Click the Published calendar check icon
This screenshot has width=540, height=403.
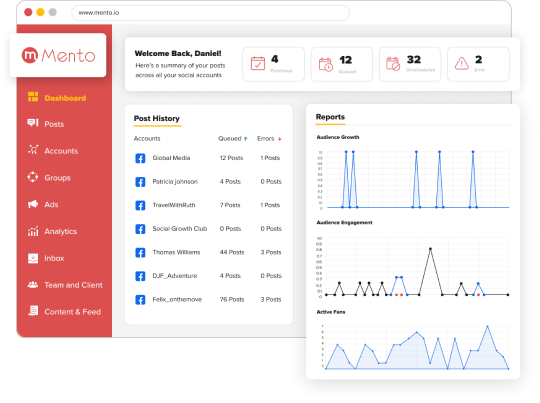[258, 64]
